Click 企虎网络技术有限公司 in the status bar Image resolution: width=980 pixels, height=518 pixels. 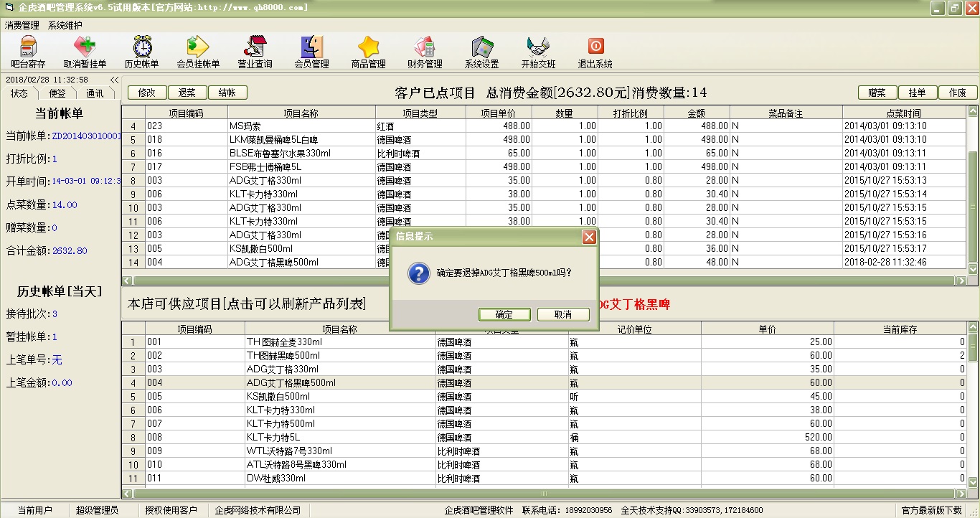coord(258,510)
